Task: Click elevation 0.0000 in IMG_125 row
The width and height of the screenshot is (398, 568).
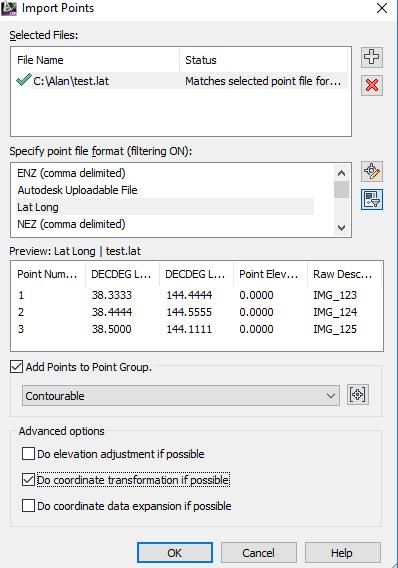Action: (256, 329)
